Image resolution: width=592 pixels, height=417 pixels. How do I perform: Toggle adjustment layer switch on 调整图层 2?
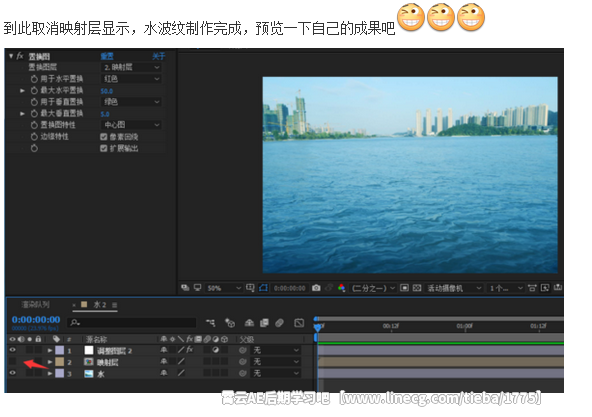216,350
